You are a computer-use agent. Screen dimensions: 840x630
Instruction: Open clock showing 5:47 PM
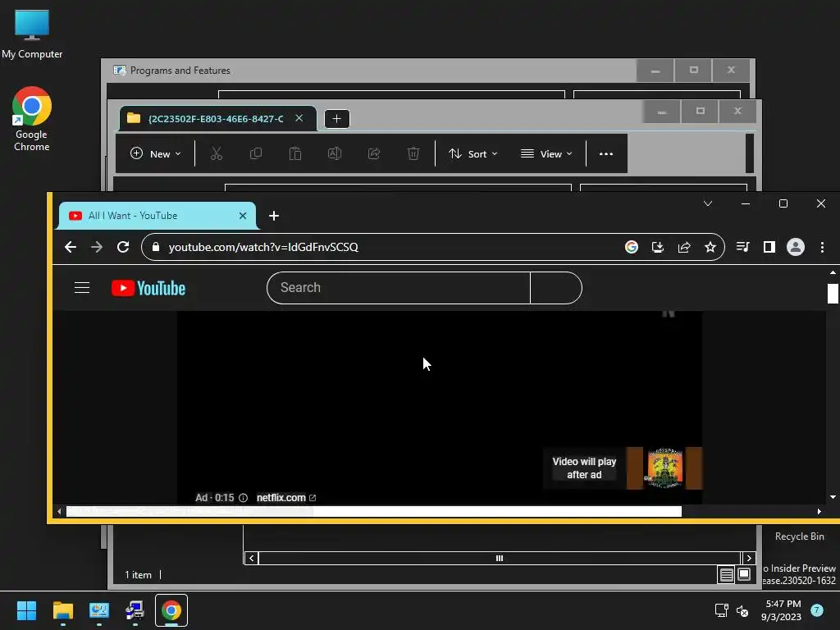(x=782, y=610)
